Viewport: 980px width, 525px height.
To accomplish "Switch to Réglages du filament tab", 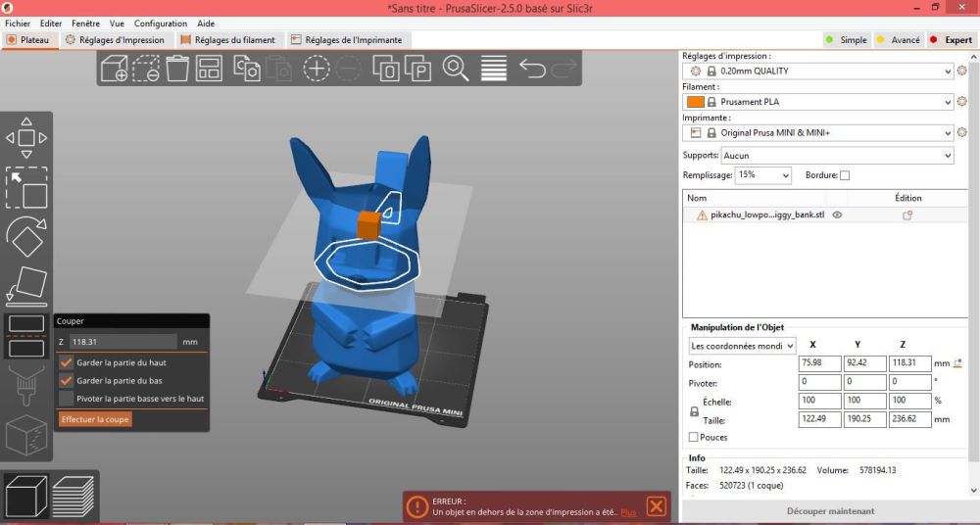I will (227, 40).
